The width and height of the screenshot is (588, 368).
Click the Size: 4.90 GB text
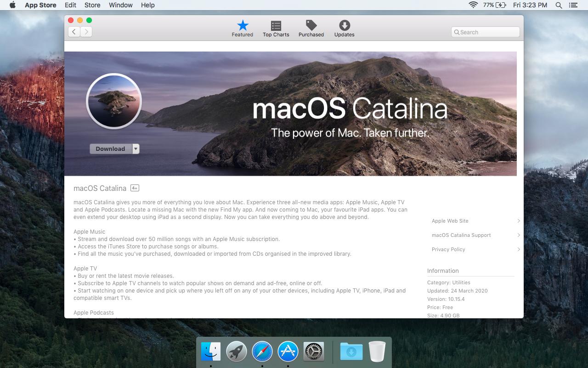click(443, 316)
